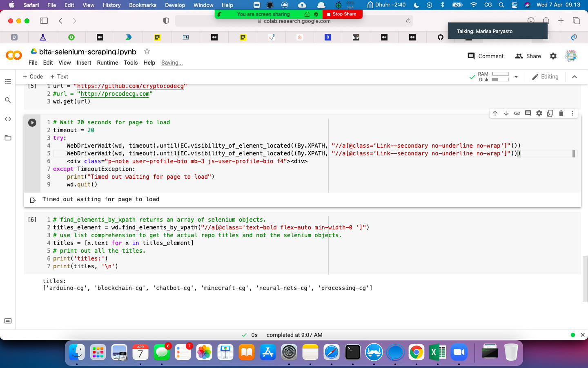The image size is (588, 368).
Task: Open Google Chrome from the Dock
Action: (x=416, y=352)
